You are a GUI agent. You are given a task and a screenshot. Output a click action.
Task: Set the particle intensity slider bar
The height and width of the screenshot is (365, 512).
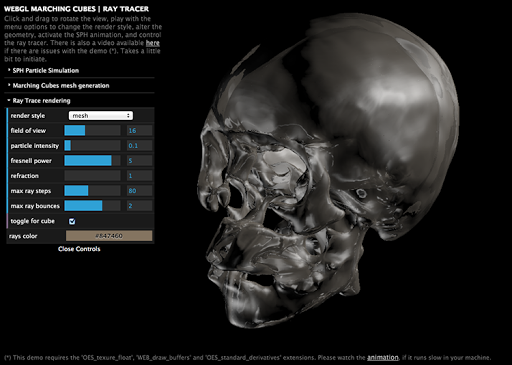click(x=92, y=145)
